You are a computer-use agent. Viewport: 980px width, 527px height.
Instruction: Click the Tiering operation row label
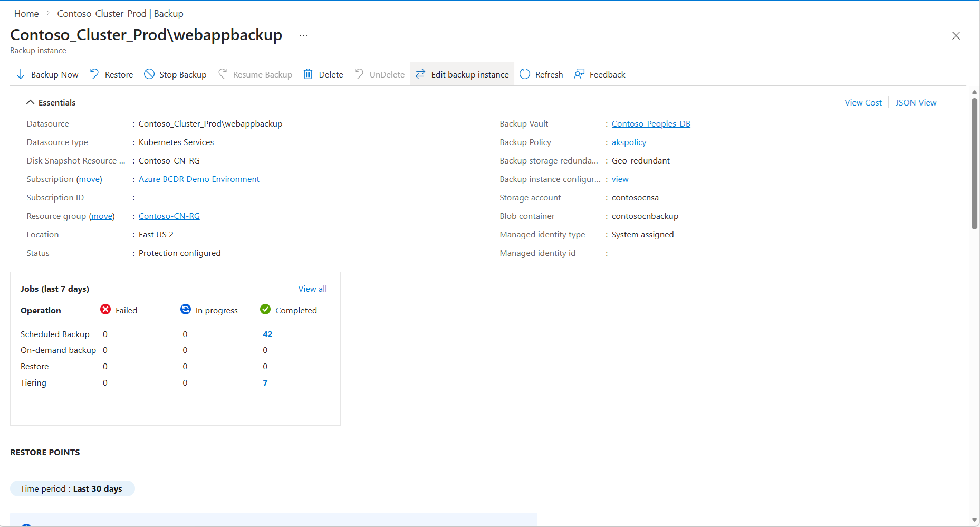(33, 383)
